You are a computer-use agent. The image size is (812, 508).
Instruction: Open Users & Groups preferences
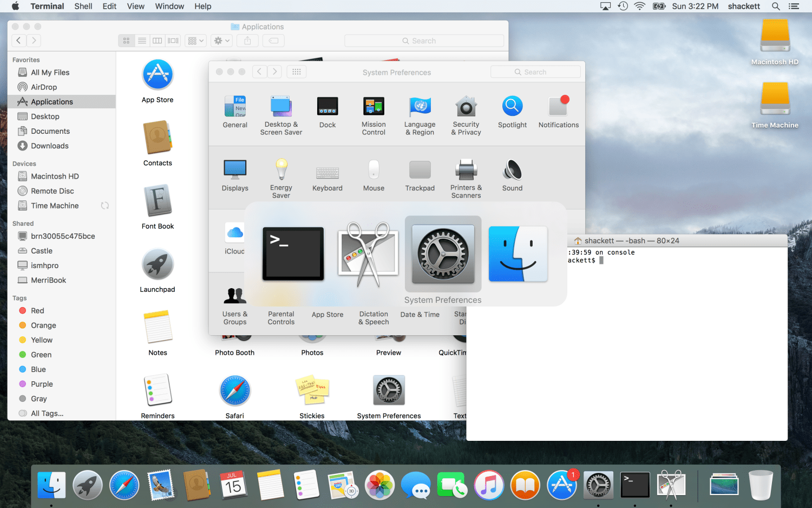[235, 306]
